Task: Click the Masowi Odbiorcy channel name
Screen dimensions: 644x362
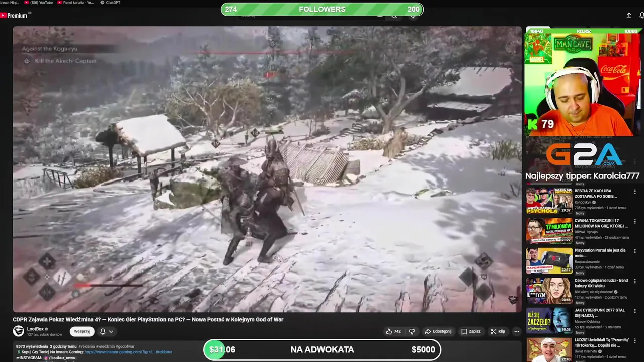Action: point(588,322)
